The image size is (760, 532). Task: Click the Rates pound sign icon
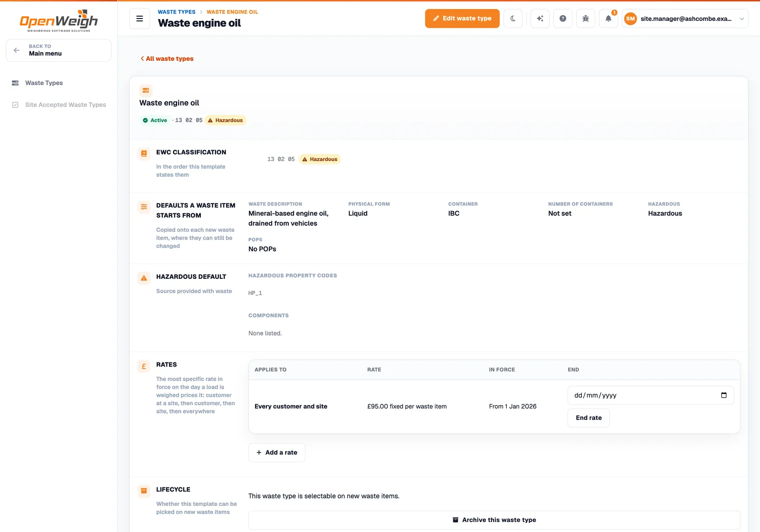click(144, 366)
